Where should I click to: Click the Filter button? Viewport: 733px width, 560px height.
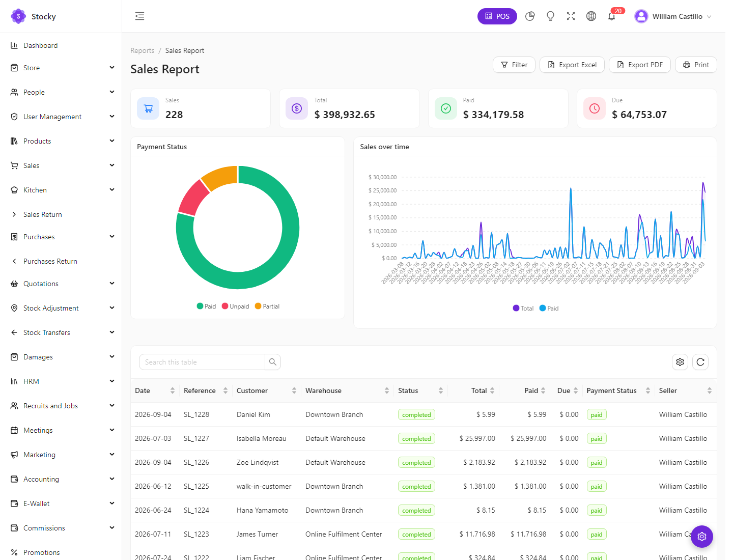tap(514, 65)
